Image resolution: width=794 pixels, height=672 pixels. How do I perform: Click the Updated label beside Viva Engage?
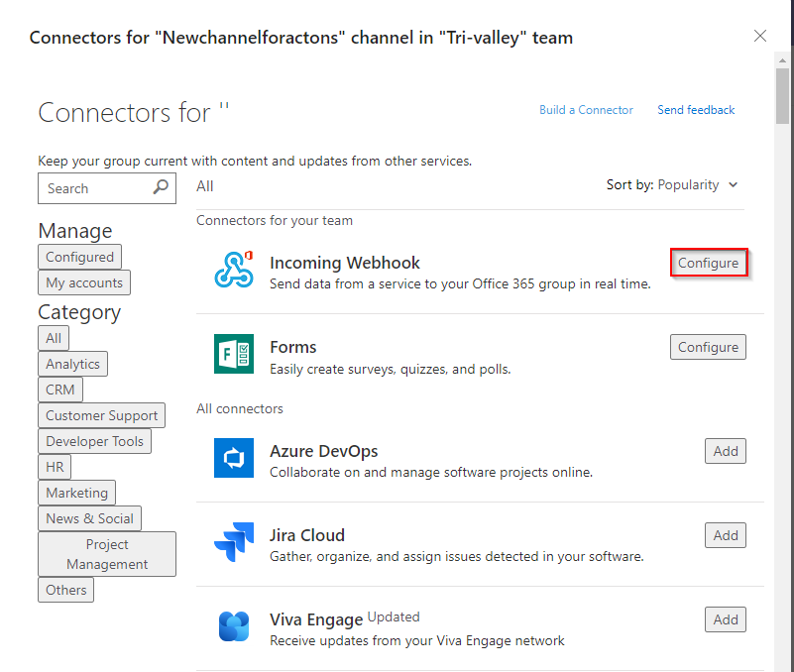tap(394, 616)
